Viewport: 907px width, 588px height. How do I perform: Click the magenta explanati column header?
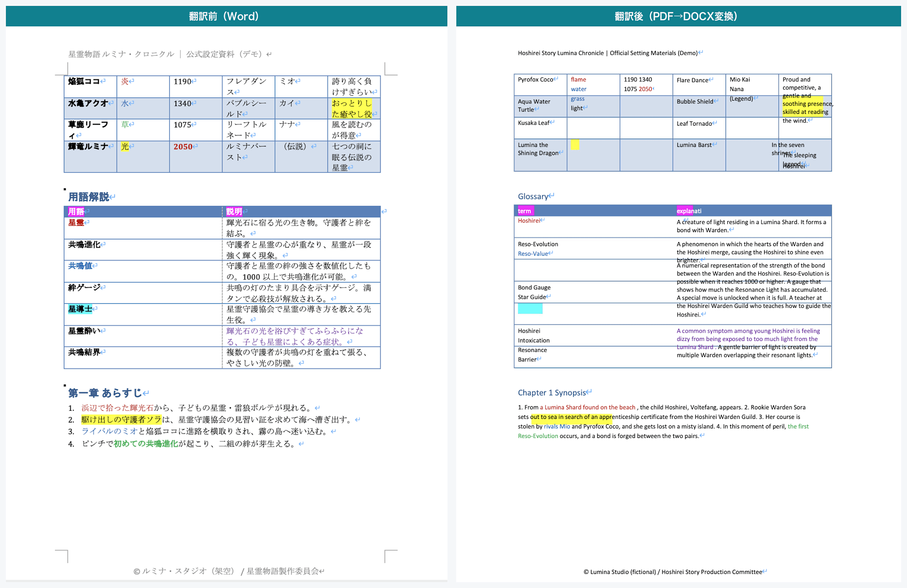click(x=689, y=211)
